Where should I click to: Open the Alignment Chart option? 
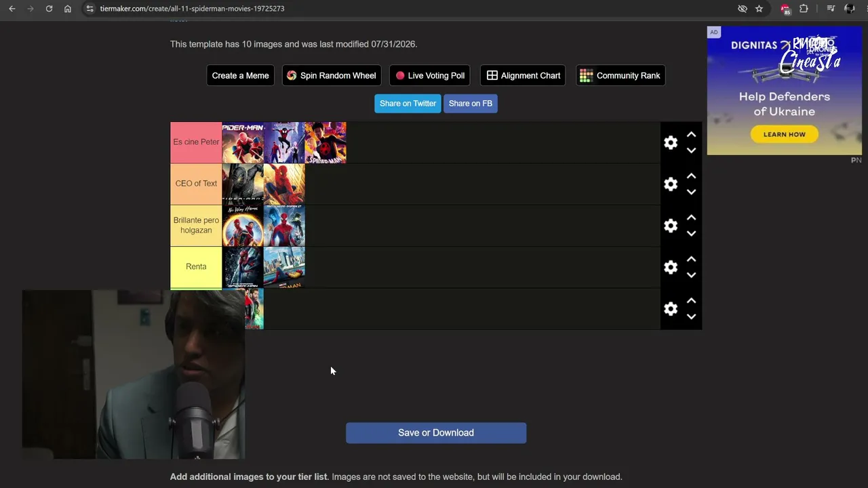(523, 75)
